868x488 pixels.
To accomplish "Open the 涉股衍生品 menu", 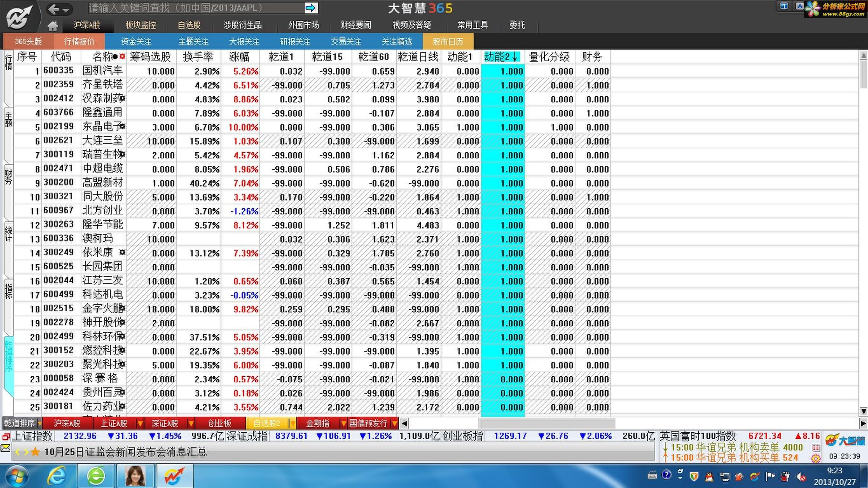I will (x=242, y=25).
